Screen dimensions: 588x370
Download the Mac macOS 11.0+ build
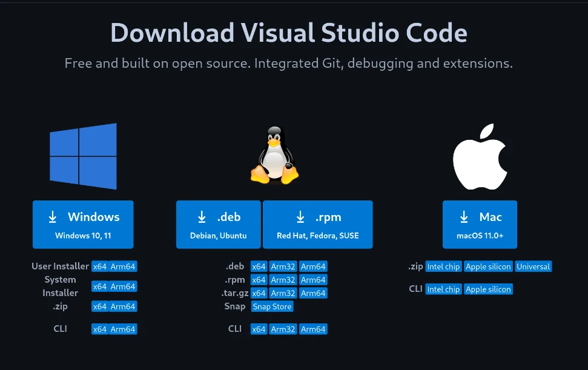(480, 225)
